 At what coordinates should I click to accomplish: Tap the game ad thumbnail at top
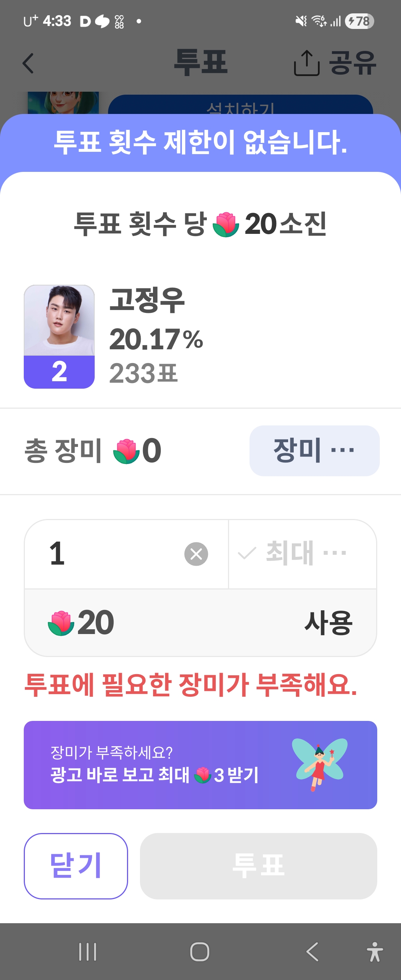63,103
